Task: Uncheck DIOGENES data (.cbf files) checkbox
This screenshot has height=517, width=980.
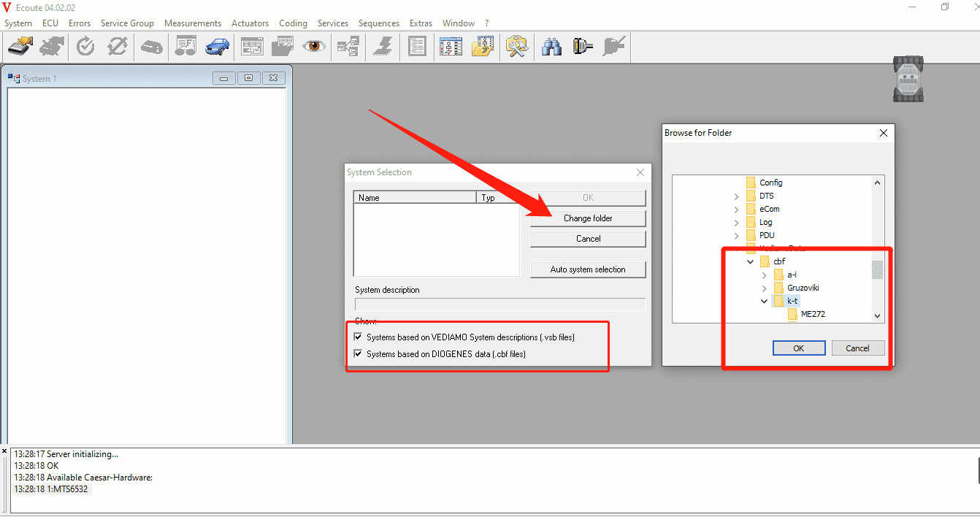Action: (x=358, y=354)
